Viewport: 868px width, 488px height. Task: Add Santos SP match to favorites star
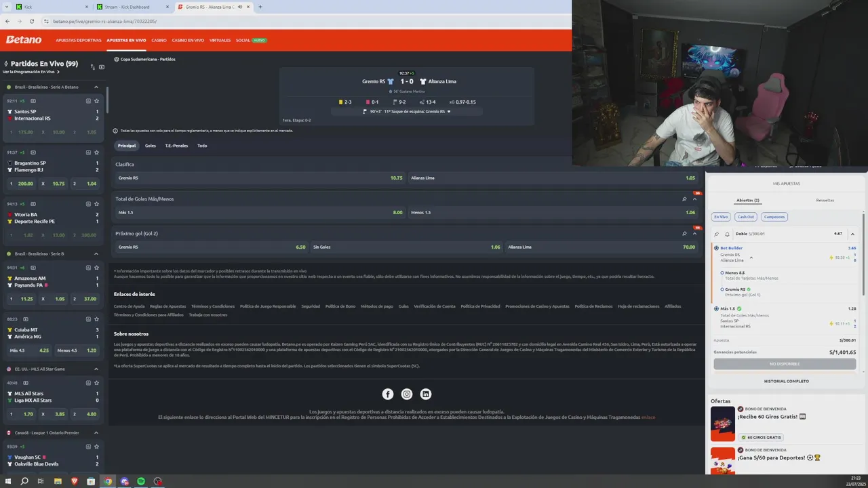(97, 101)
